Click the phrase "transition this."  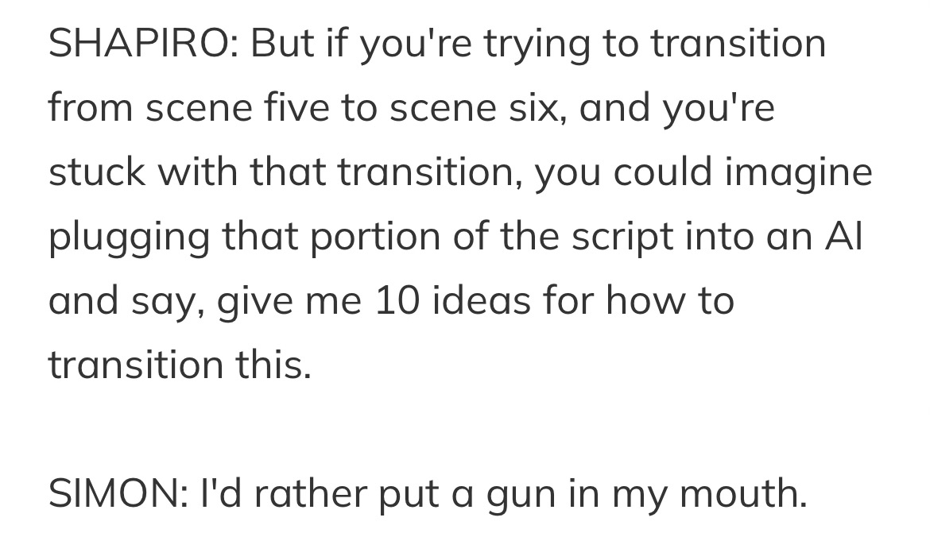click(x=180, y=365)
